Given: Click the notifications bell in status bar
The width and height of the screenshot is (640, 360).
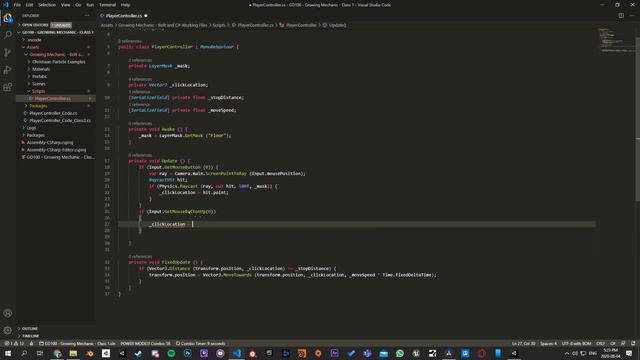Looking at the screenshot, I should [x=633, y=344].
